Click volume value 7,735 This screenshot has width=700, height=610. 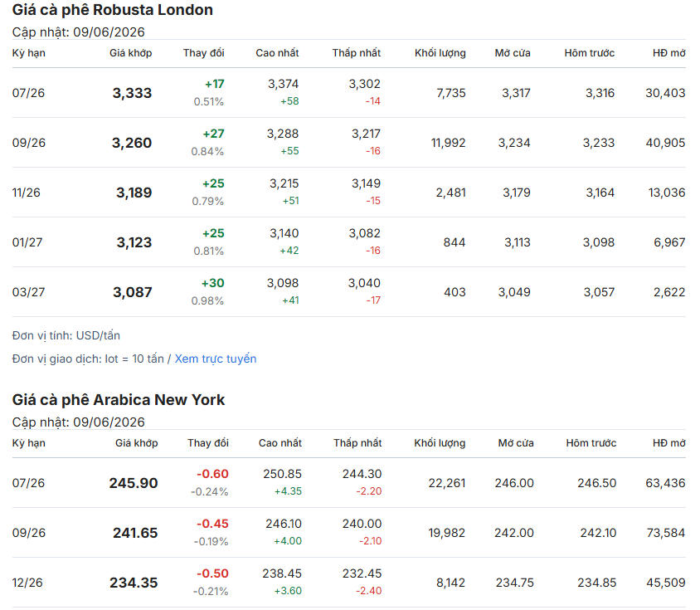(x=451, y=93)
